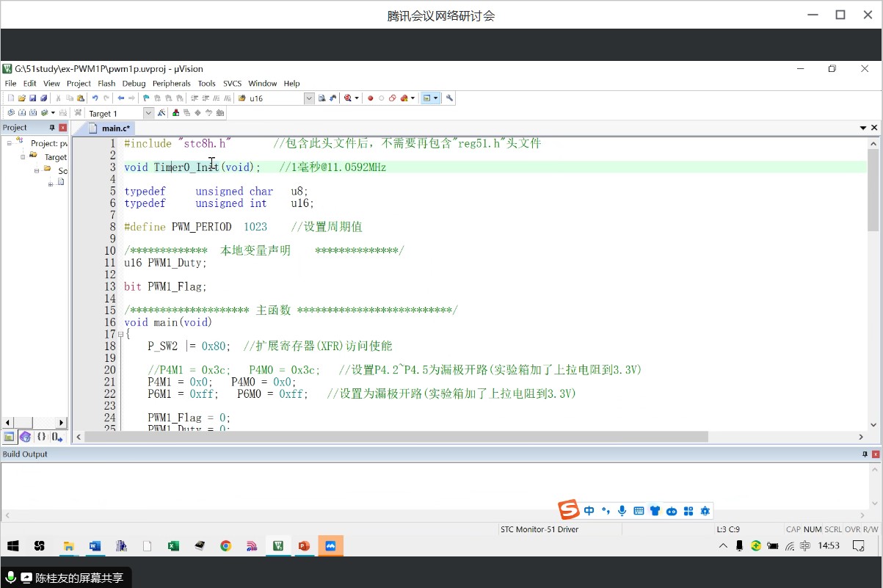This screenshot has height=588, width=883.
Task: Toggle Sogou punctuation mode button
Action: coord(606,511)
